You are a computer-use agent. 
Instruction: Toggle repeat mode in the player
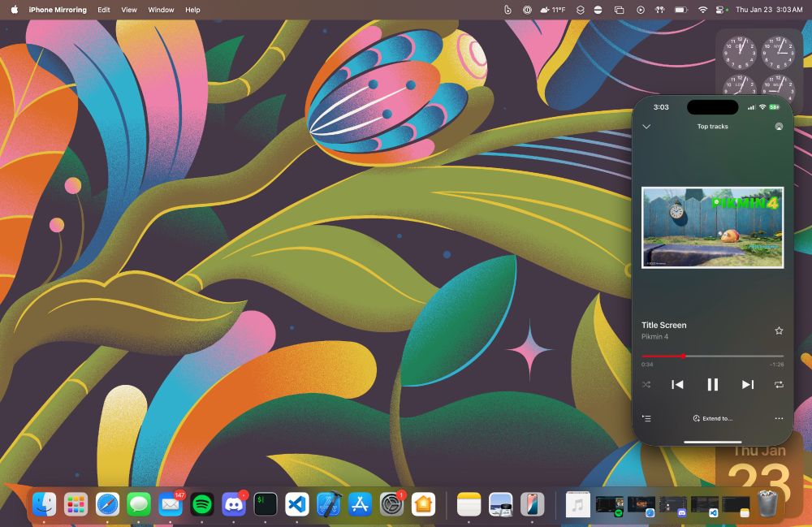(x=779, y=385)
